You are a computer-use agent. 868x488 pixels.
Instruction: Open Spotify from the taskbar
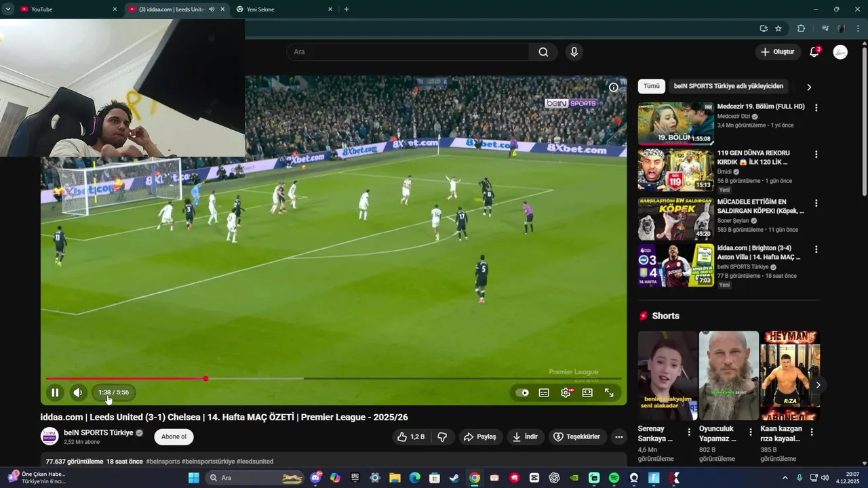click(614, 478)
